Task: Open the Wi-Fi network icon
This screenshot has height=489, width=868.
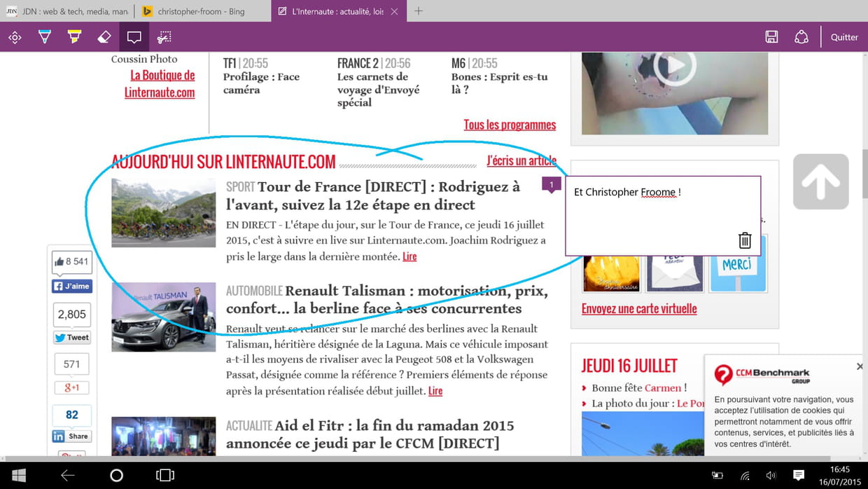Action: [745, 476]
